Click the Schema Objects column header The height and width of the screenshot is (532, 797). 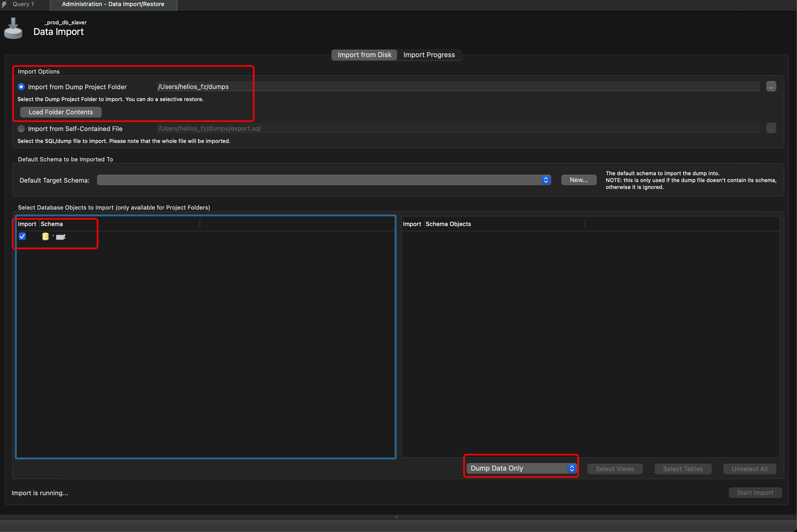448,224
